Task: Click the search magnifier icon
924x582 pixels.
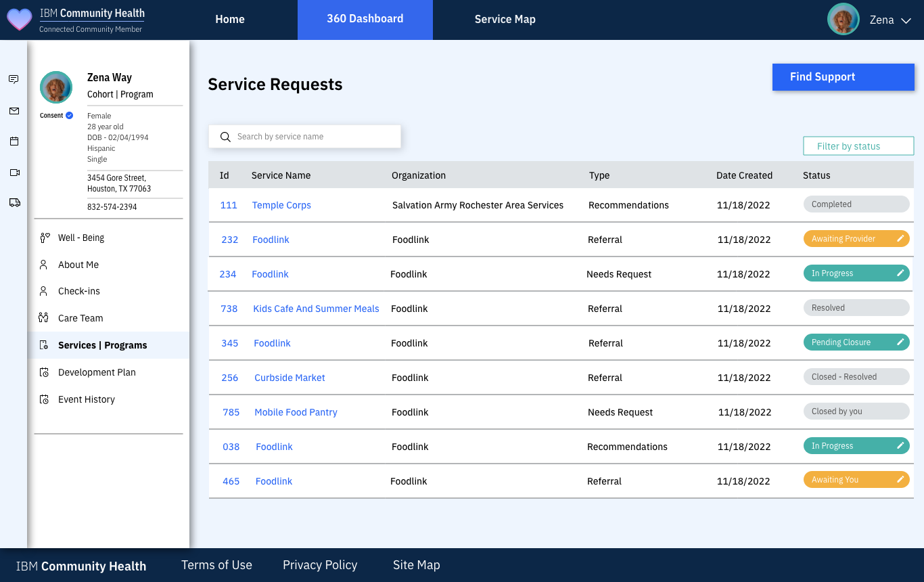Action: click(226, 137)
